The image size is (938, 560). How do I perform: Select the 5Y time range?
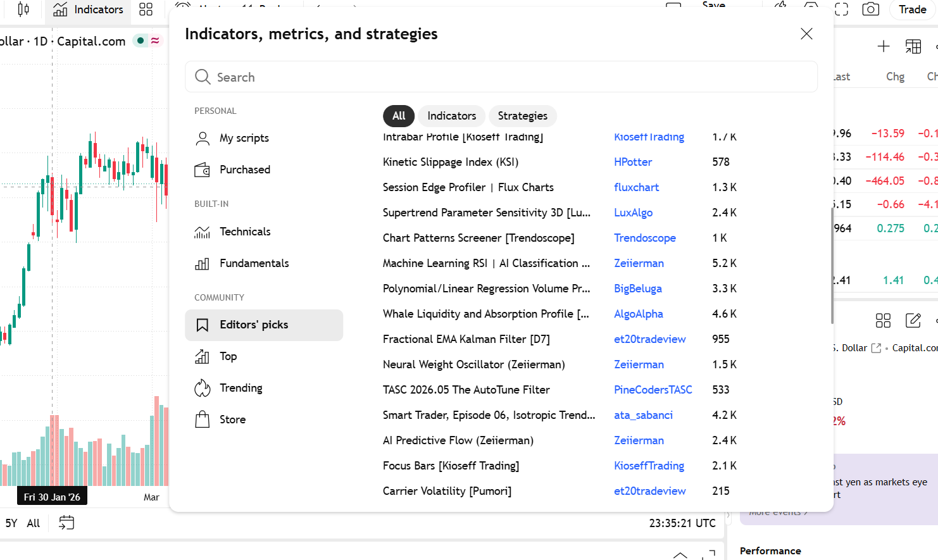[x=11, y=523]
